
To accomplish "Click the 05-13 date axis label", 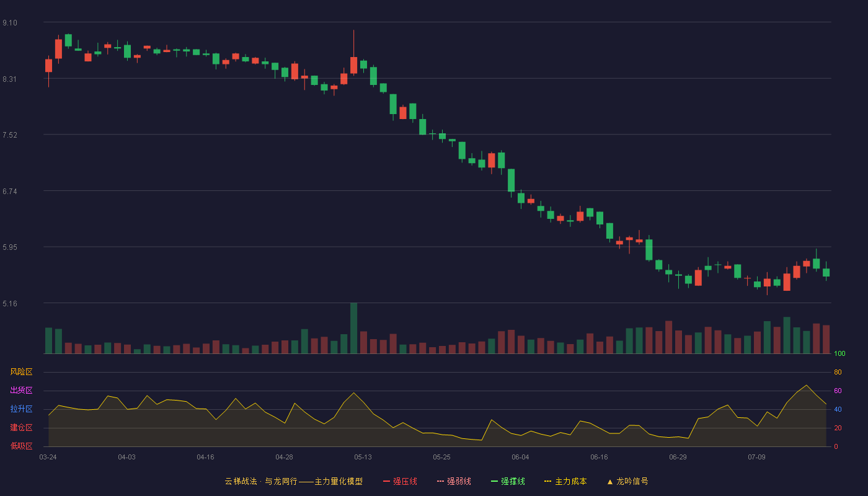I will (x=363, y=457).
